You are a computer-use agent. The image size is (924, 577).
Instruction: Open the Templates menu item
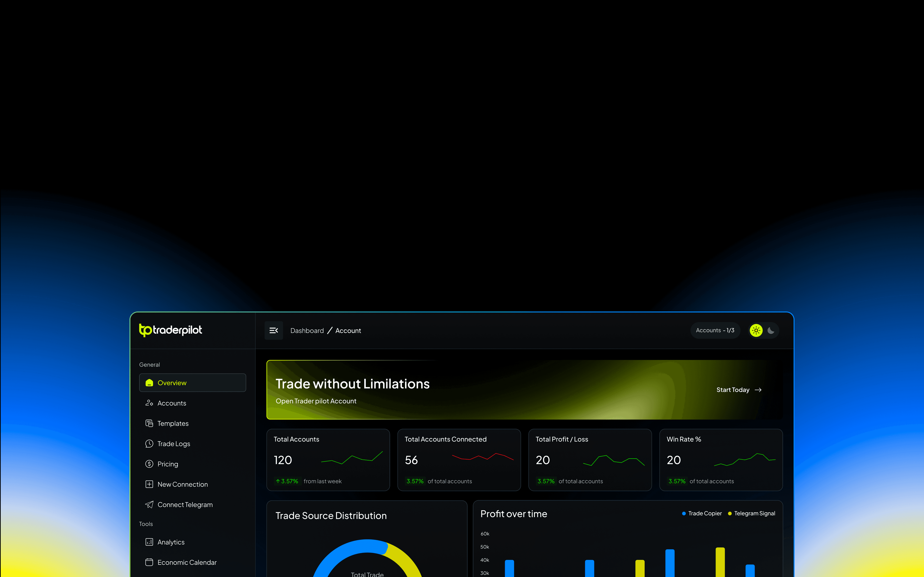point(192,423)
